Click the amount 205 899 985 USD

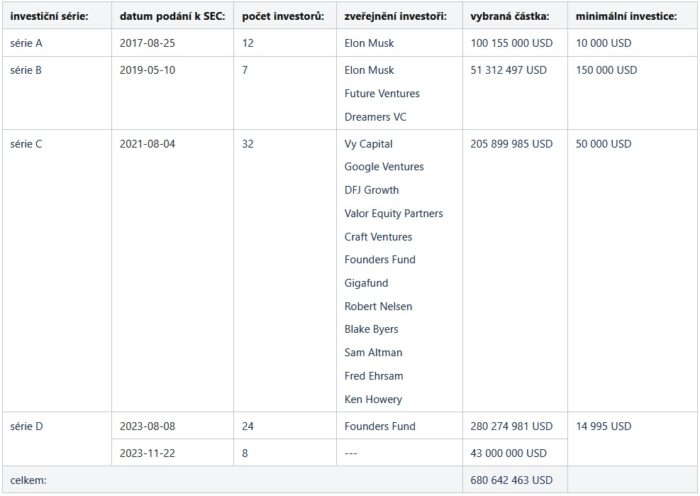click(511, 144)
